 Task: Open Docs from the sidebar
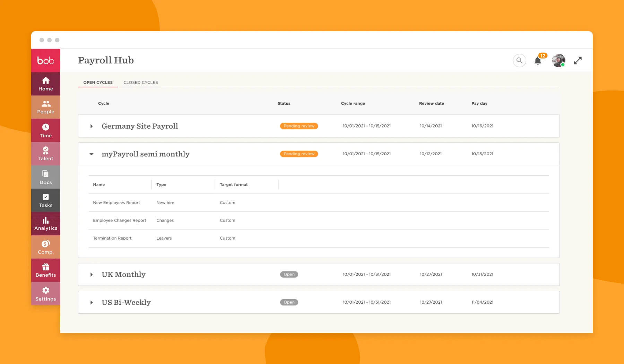coord(46,177)
